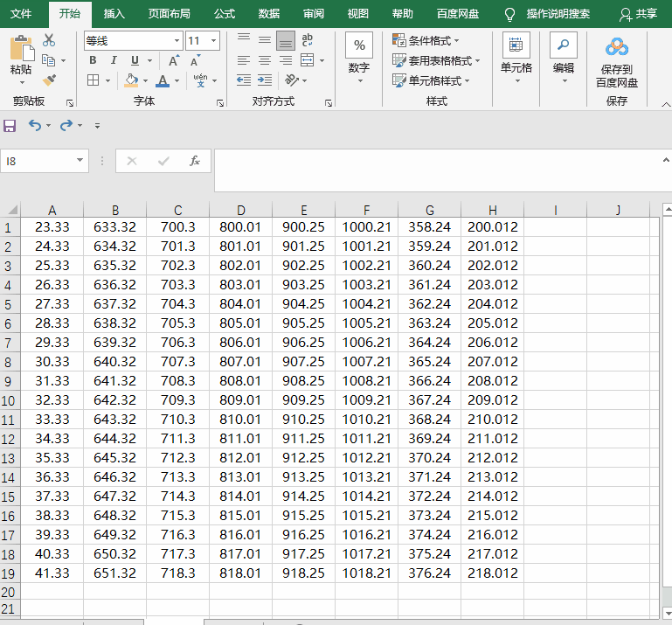The image size is (672, 625).
Task: Decrease font size with small A
Action: (x=195, y=60)
